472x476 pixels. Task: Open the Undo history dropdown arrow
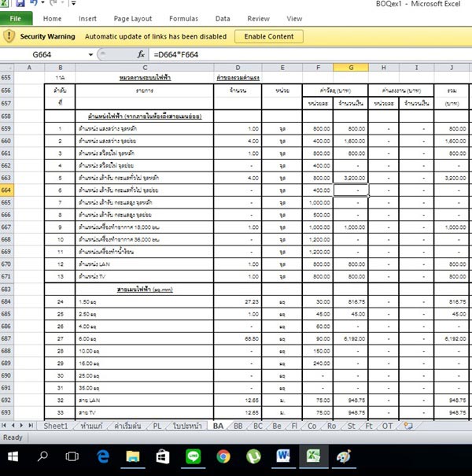pyautogui.click(x=42, y=3)
